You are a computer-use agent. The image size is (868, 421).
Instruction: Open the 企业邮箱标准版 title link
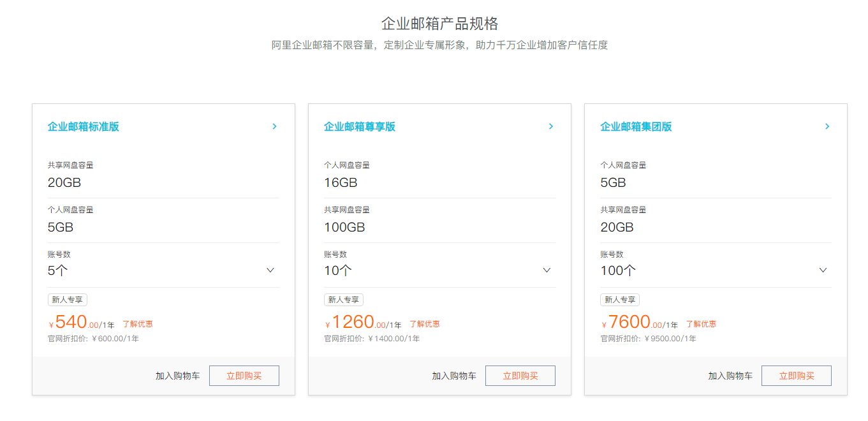[x=84, y=126]
